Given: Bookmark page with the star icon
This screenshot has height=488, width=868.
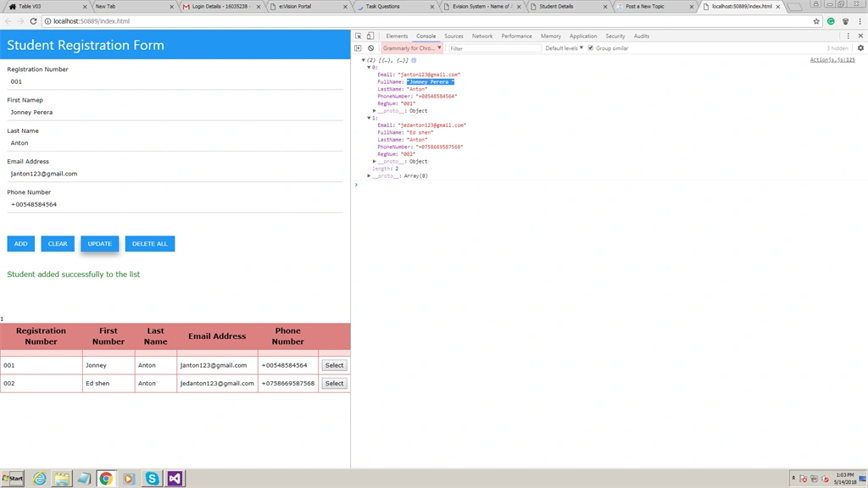Looking at the screenshot, I should [x=816, y=21].
